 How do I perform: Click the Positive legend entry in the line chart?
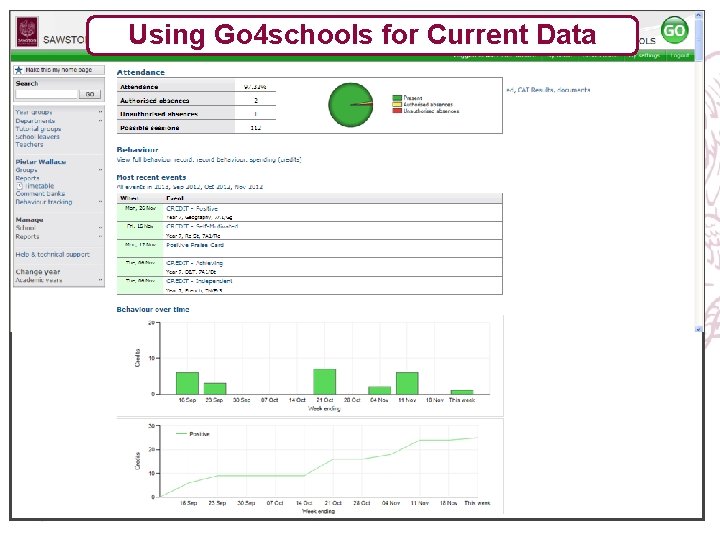tap(193, 434)
